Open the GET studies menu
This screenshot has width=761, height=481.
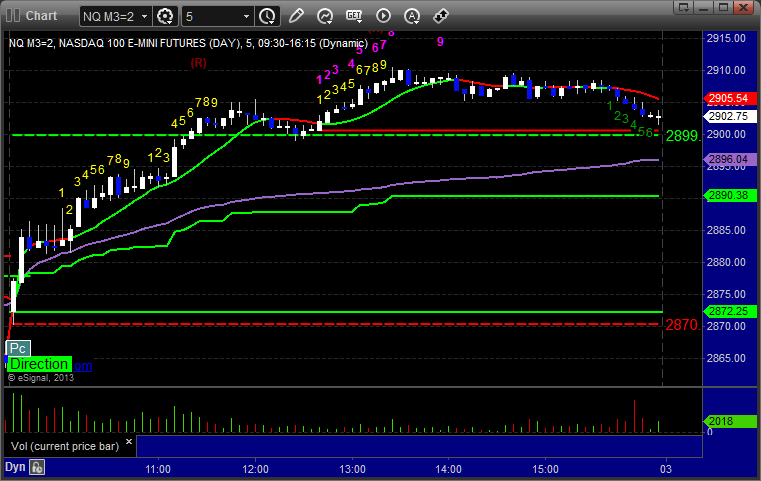(x=354, y=16)
